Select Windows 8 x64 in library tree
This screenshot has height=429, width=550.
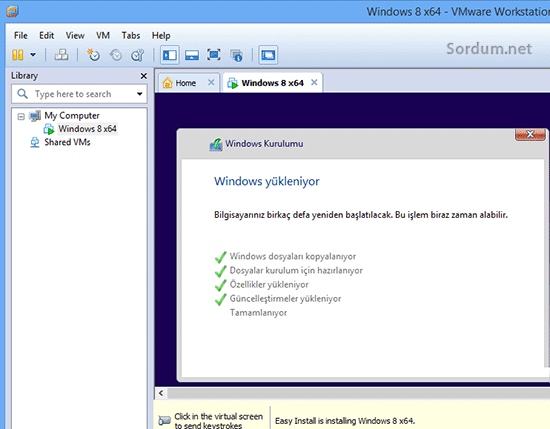point(87,129)
